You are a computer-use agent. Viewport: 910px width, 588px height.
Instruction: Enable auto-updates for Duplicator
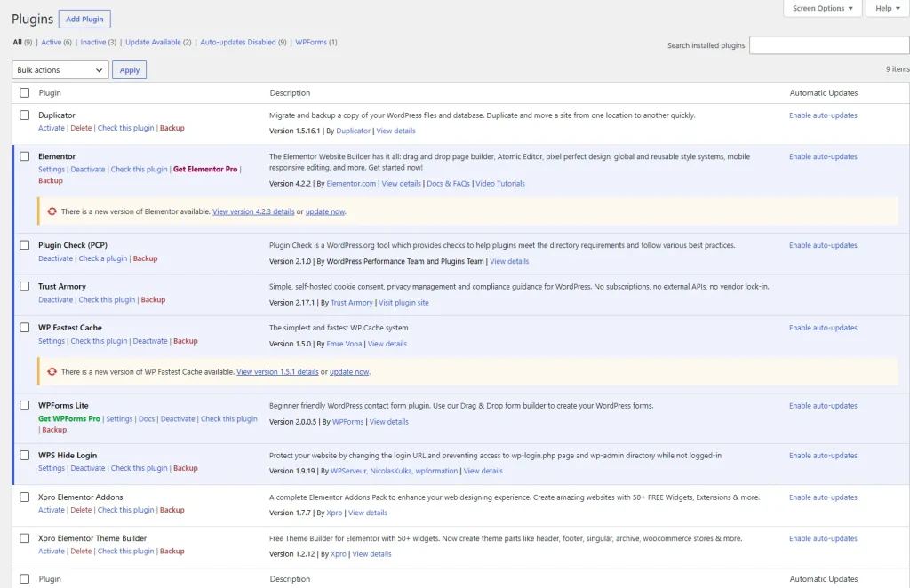823,115
